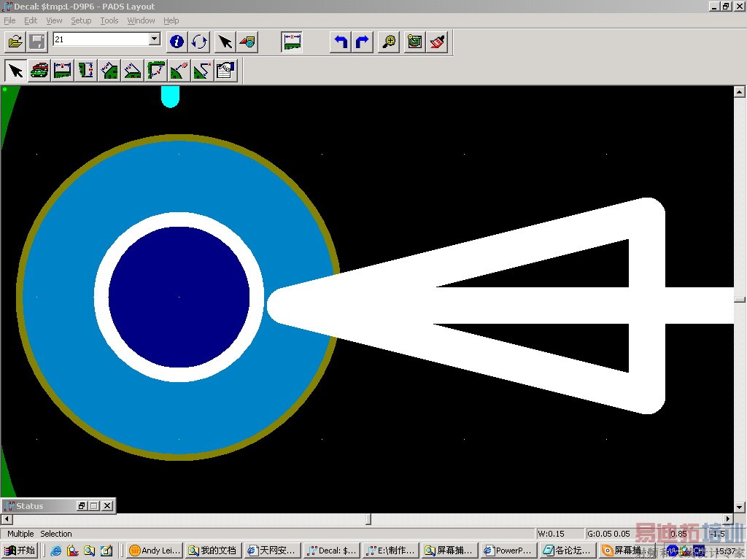Toggle the Select mode arrow in dimension toolbar

tap(16, 70)
